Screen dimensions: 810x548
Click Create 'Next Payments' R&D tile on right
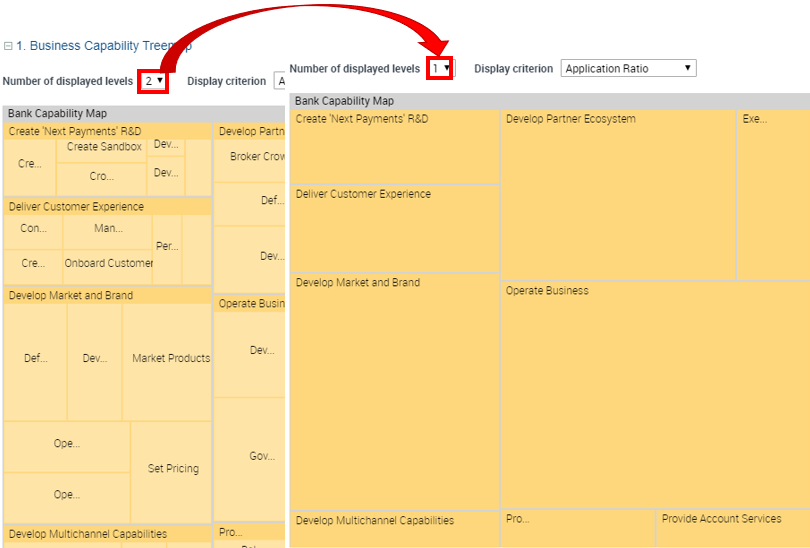394,146
